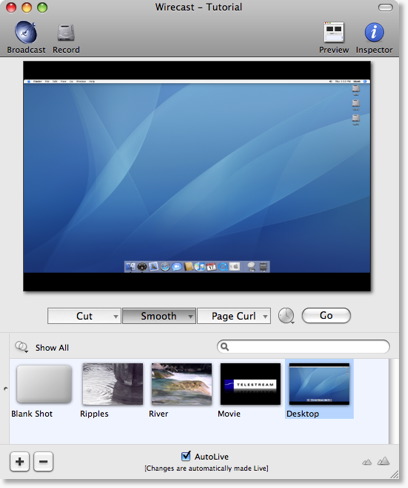Click the search magnifier icon
Viewport: 408px width, 488px height.
(225, 347)
